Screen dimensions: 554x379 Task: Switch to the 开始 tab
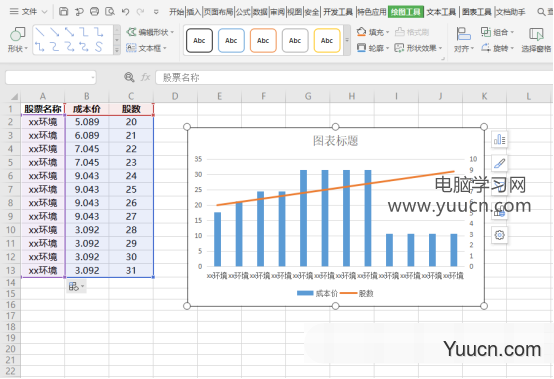[x=176, y=12]
